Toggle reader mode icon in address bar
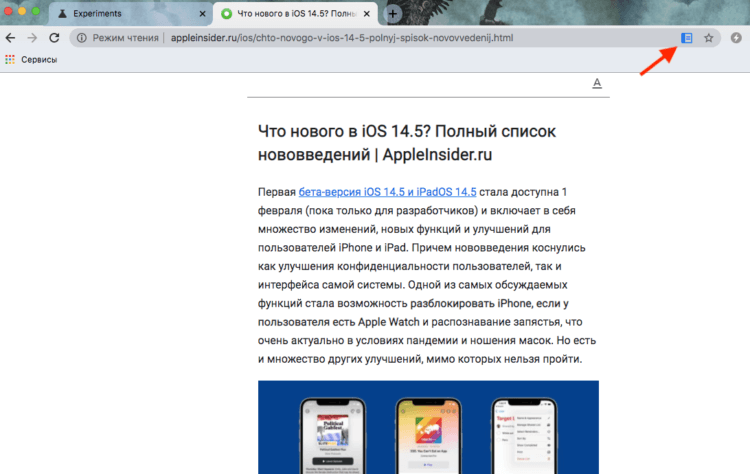Screen dimensions: 750x474 pos(686,38)
